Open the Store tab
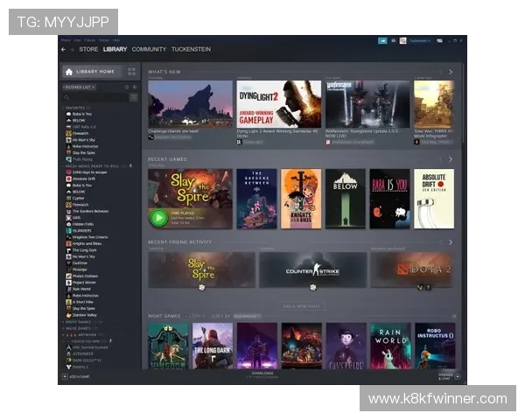 tap(88, 50)
